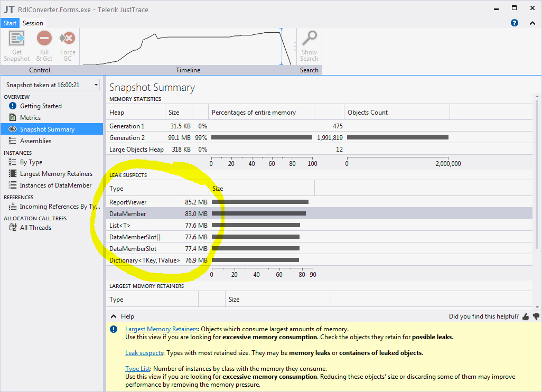Select the Dictionary<TKey,TValue> row

320,260
